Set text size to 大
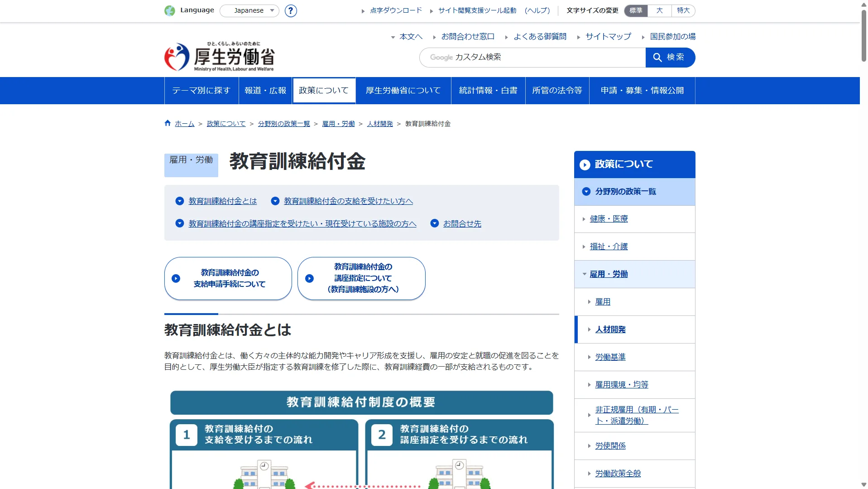 click(x=660, y=10)
